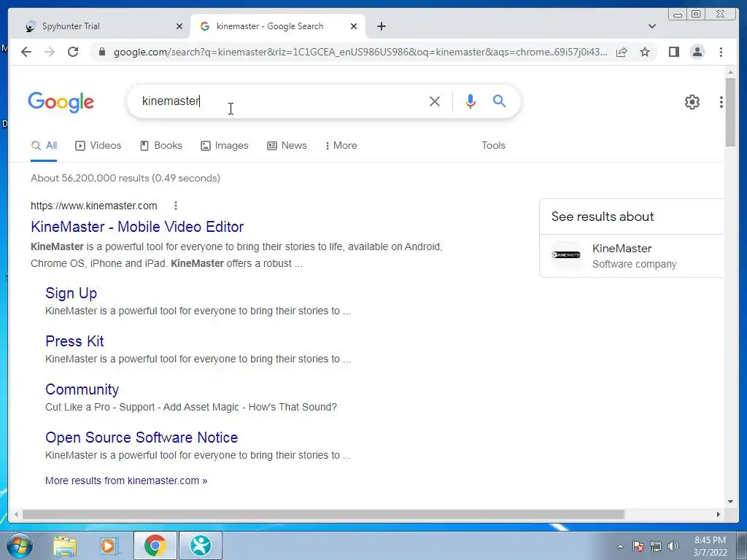Start voice search with microphone icon

(471, 101)
